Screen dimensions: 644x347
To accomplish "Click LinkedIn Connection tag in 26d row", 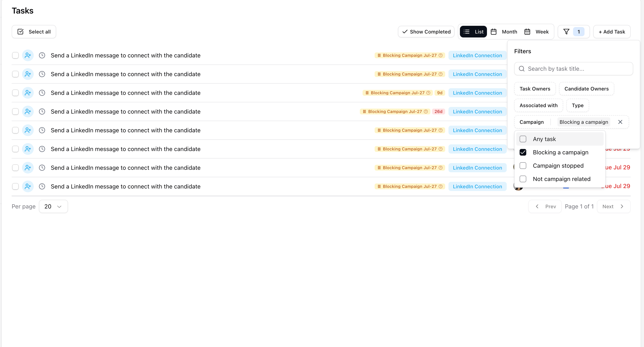I will 477,112.
